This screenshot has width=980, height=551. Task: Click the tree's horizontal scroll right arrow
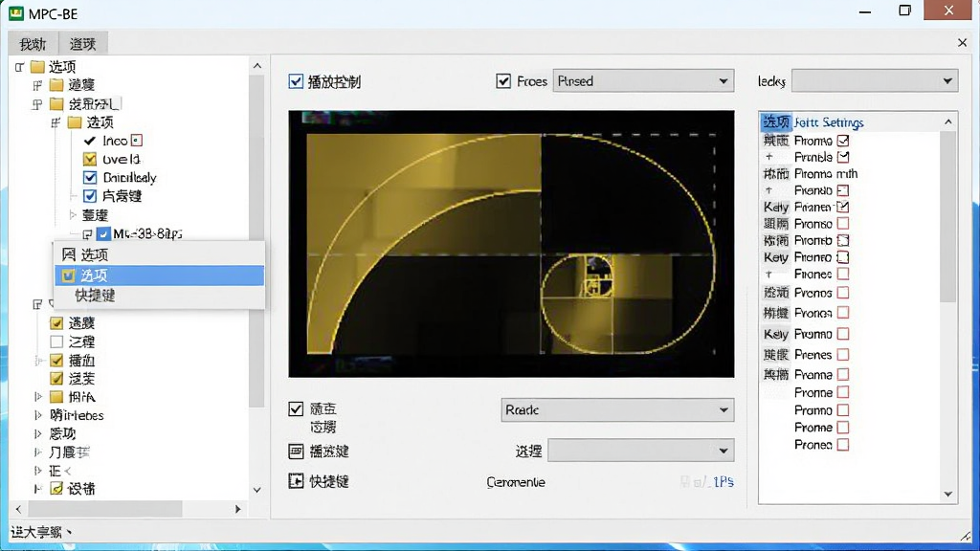[x=237, y=509]
